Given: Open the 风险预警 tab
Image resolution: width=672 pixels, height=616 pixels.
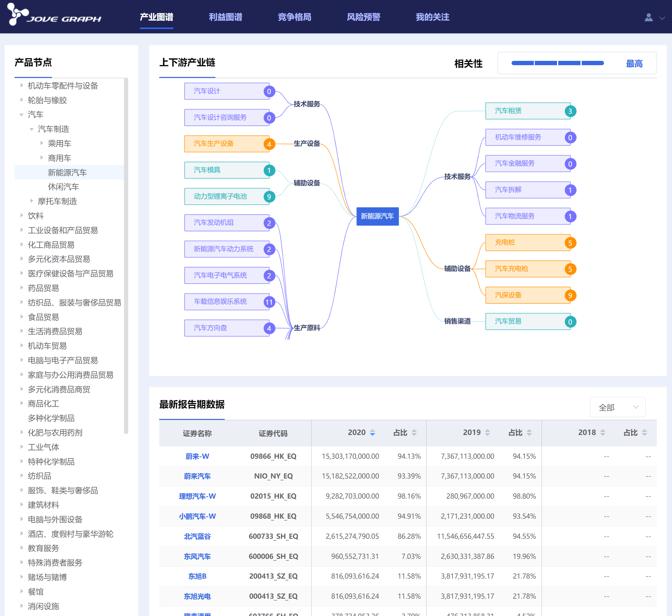Looking at the screenshot, I should pos(364,17).
